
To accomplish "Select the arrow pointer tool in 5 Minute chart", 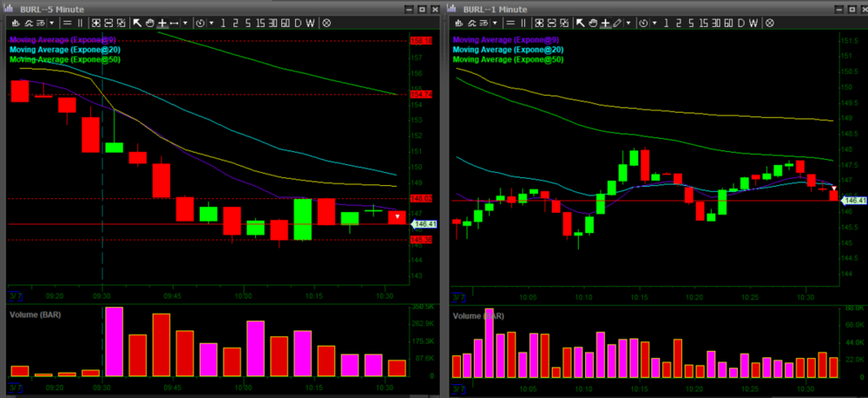I will (x=136, y=23).
